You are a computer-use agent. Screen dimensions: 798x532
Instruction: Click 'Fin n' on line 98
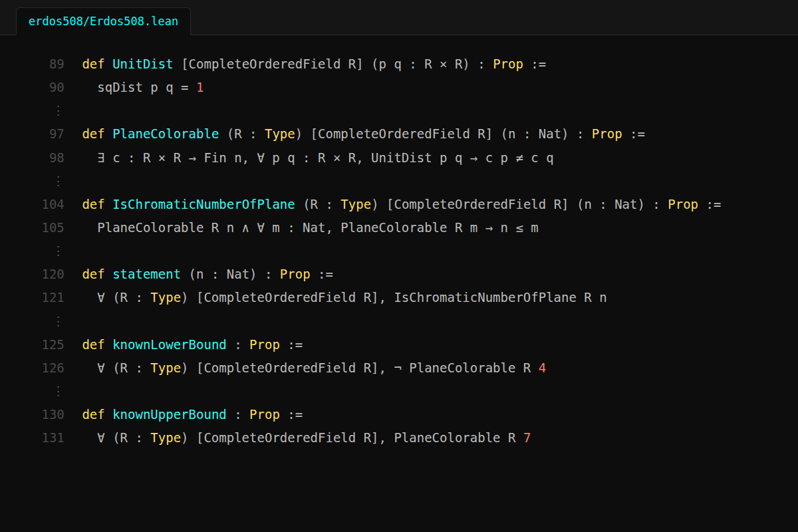pyautogui.click(x=223, y=158)
